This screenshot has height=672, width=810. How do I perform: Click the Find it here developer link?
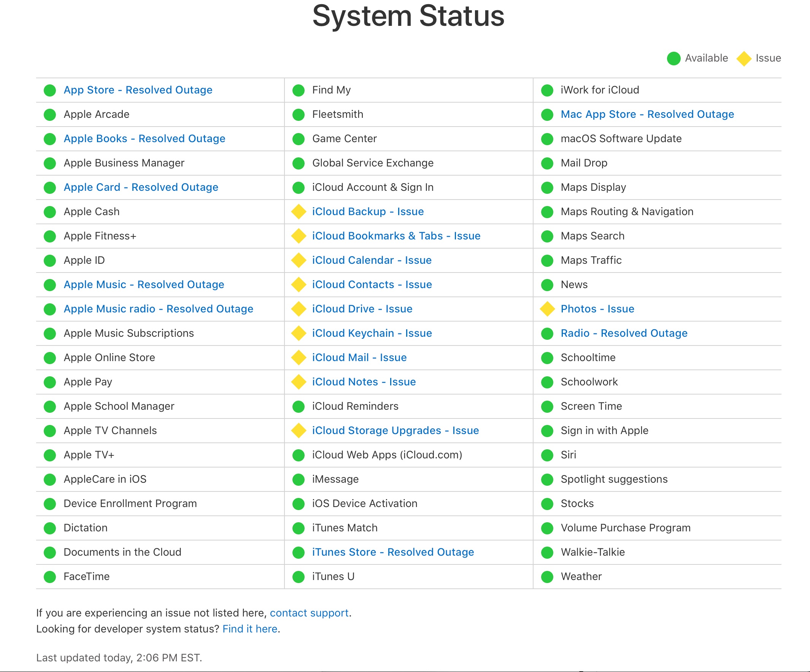pos(250,629)
